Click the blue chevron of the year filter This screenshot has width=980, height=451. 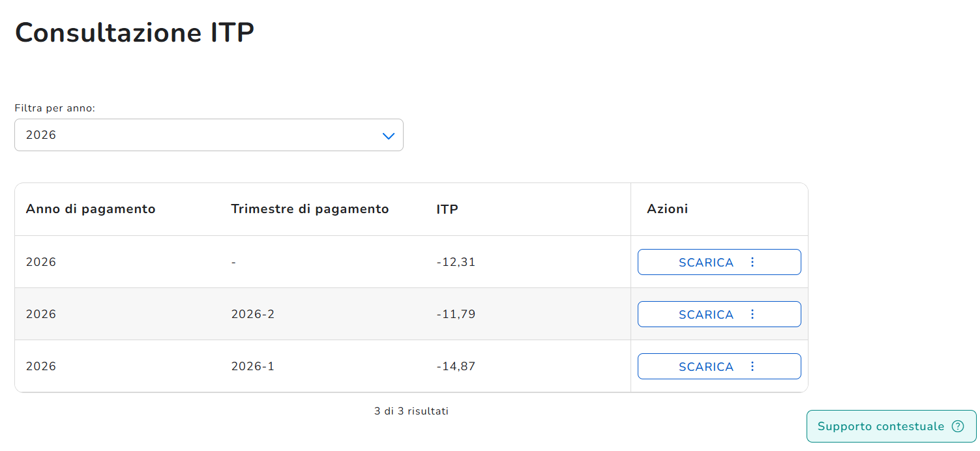(x=389, y=136)
